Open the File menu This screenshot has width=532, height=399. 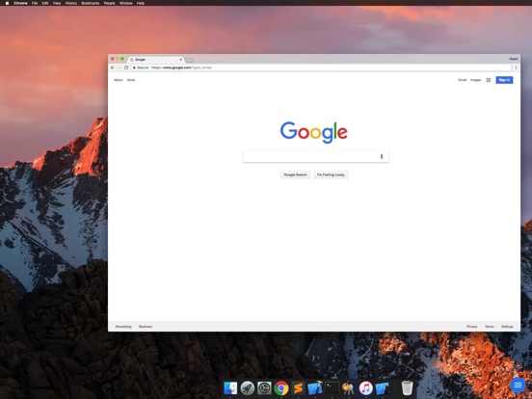[35, 3]
